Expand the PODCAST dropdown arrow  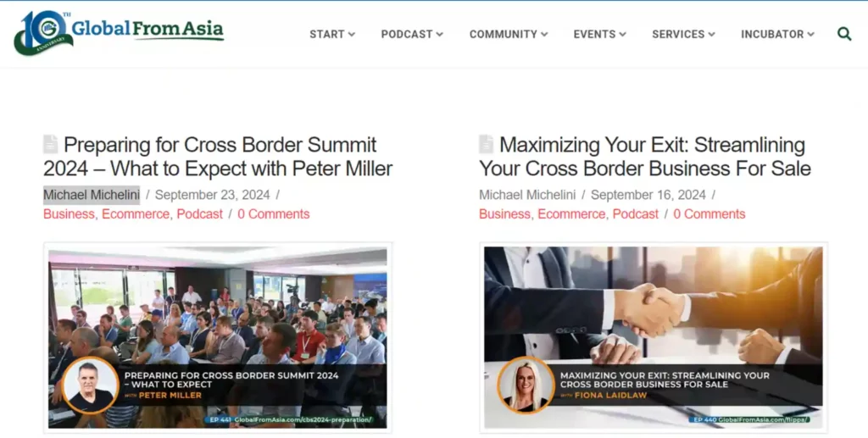[x=440, y=34]
